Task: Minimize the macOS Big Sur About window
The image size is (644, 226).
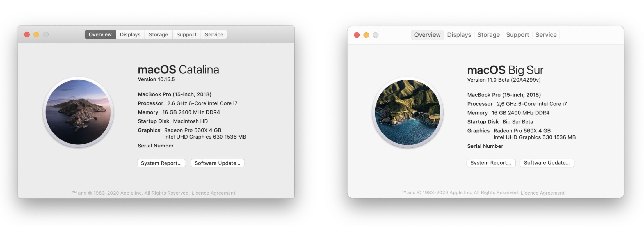Action: click(x=366, y=35)
